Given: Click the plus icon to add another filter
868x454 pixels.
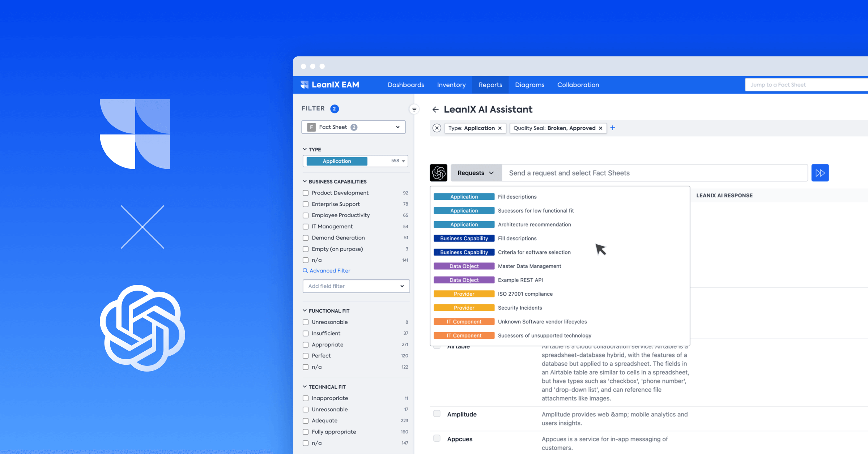Looking at the screenshot, I should tap(613, 128).
